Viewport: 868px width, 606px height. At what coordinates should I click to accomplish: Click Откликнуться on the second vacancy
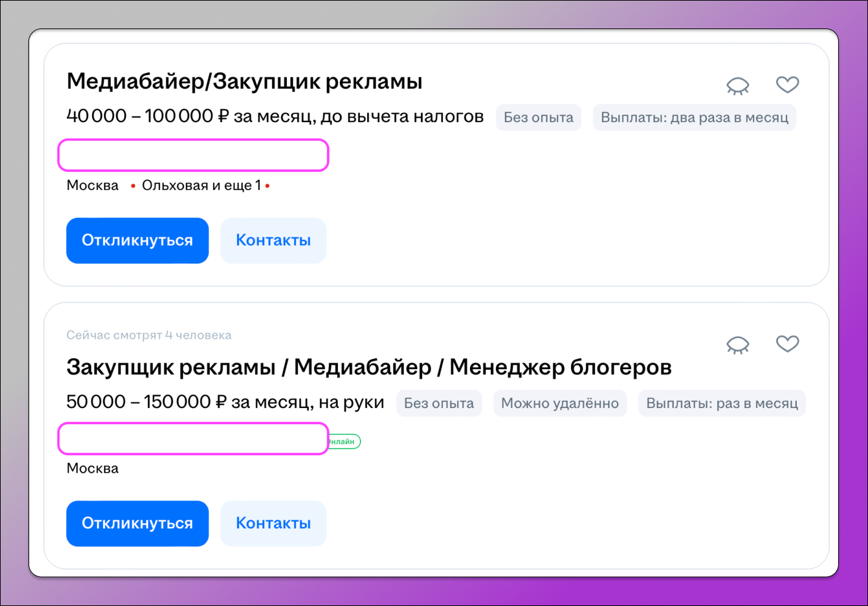tap(137, 523)
